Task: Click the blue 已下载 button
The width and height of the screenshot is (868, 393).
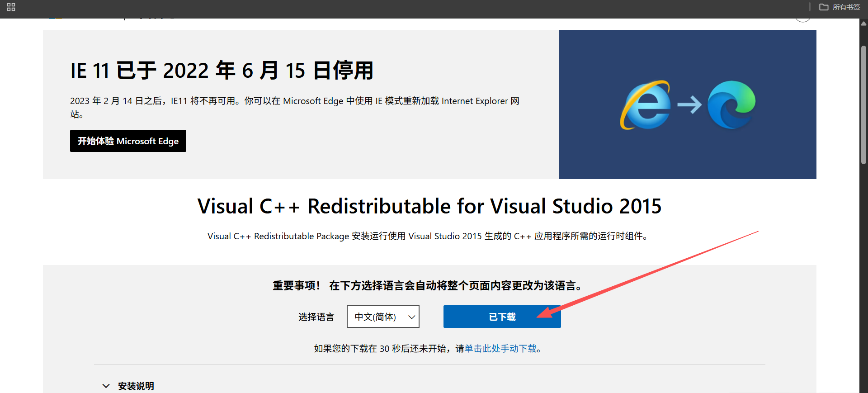Action: (502, 317)
